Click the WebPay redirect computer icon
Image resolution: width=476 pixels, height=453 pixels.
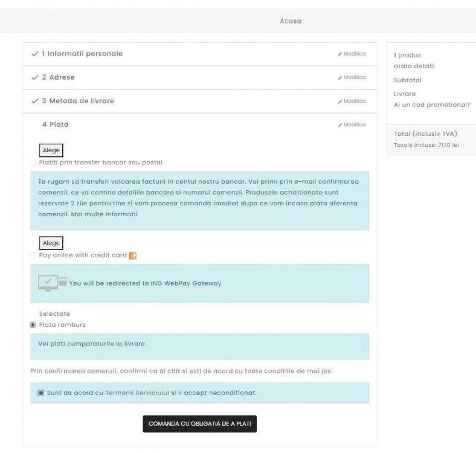click(x=53, y=283)
